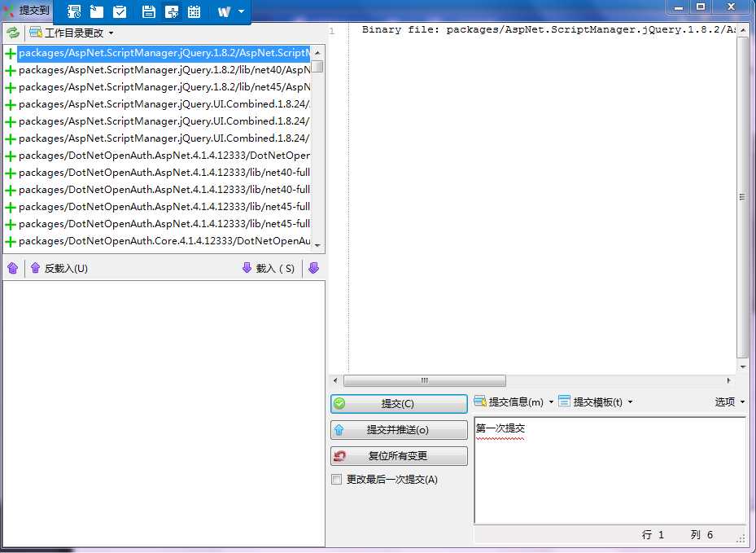Unstage all files with the double up arrow
The height and width of the screenshot is (553, 756).
tap(13, 268)
